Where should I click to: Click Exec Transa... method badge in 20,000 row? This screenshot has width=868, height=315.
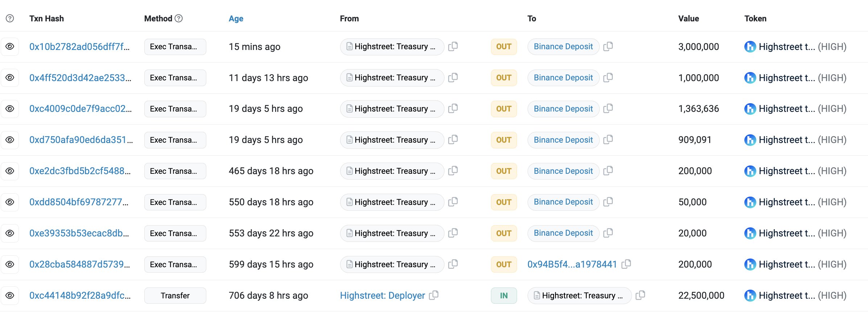tap(175, 233)
